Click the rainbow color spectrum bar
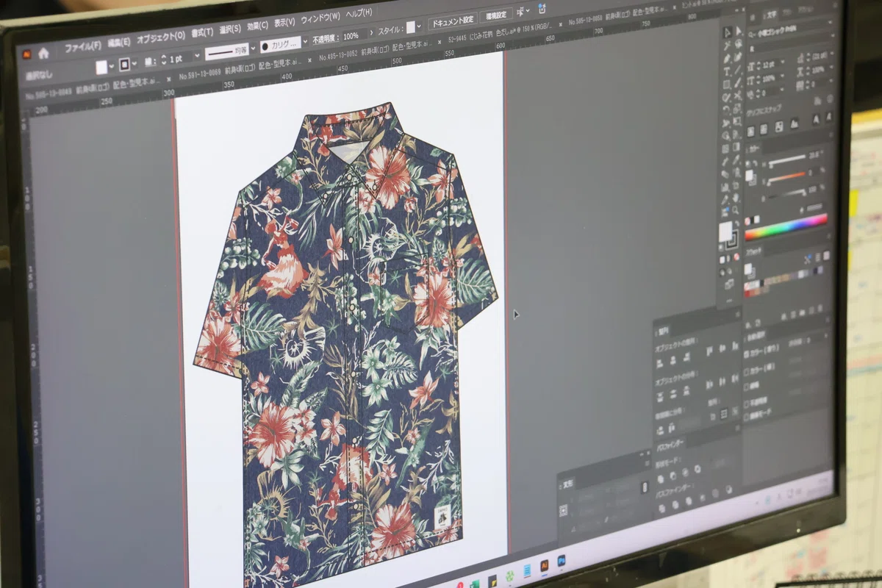 [x=786, y=227]
